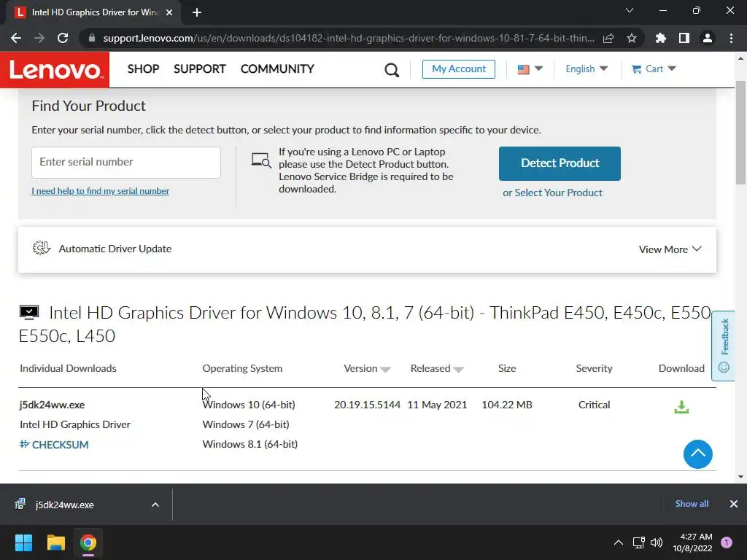Click the browser back arrow

coord(16,38)
